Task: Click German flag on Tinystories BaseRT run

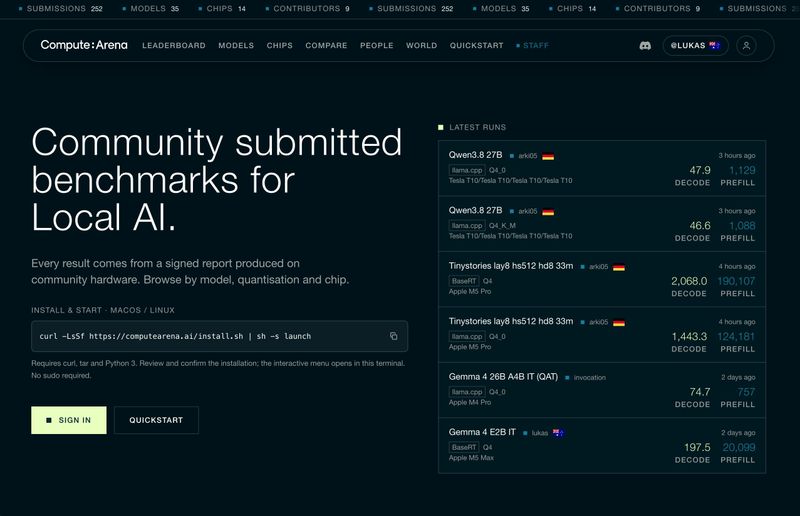Action: [619, 267]
